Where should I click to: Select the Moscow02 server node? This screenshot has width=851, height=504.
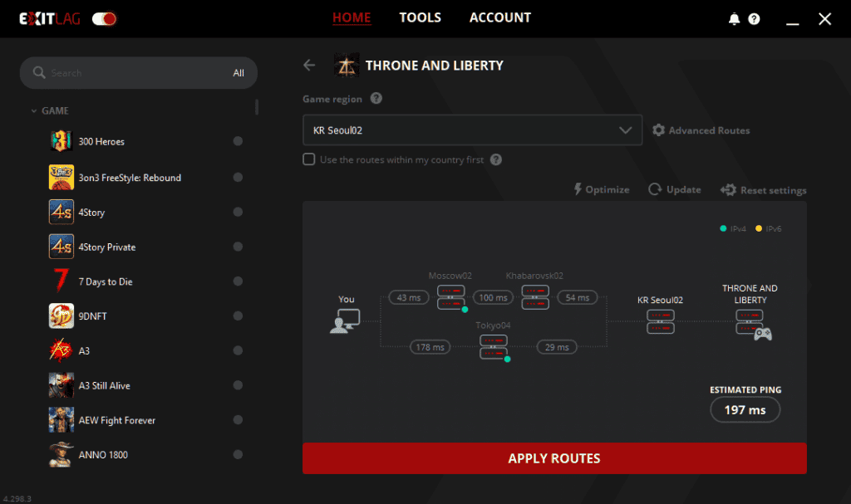pyautogui.click(x=451, y=297)
